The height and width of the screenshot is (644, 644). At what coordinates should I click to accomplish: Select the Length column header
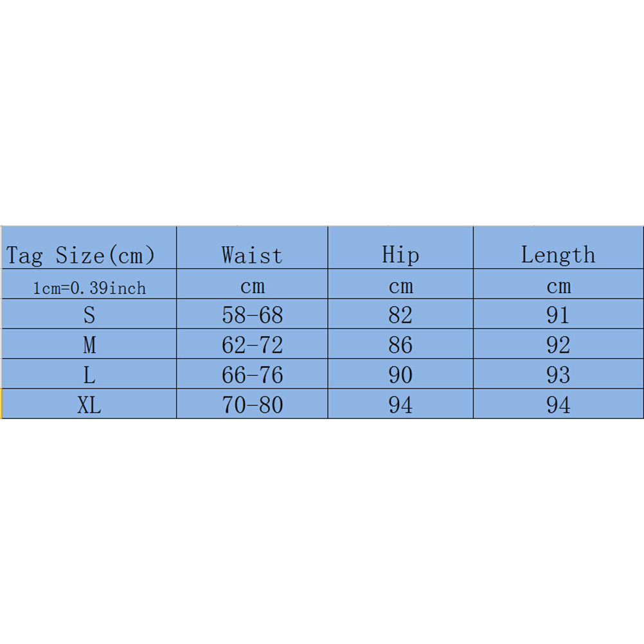(x=558, y=255)
